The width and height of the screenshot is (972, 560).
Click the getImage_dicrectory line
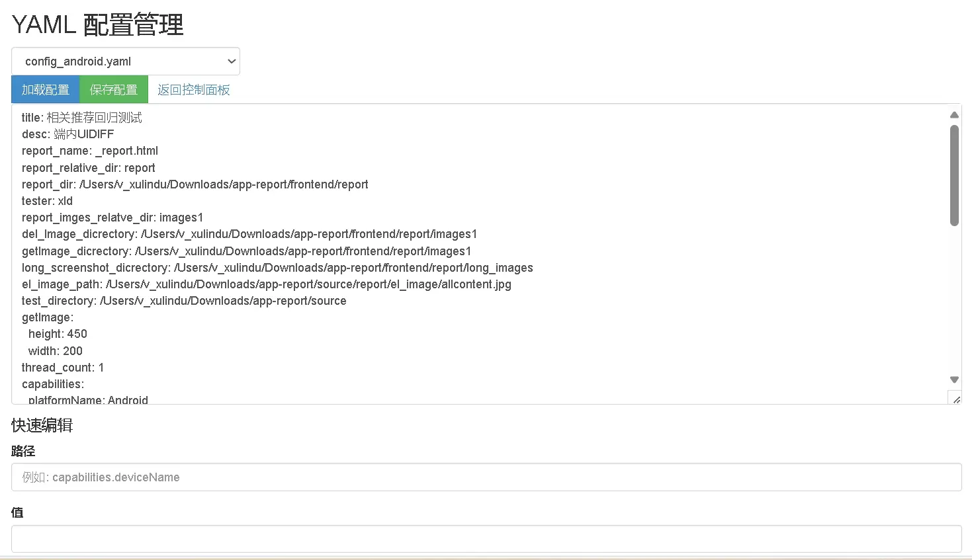coord(247,251)
